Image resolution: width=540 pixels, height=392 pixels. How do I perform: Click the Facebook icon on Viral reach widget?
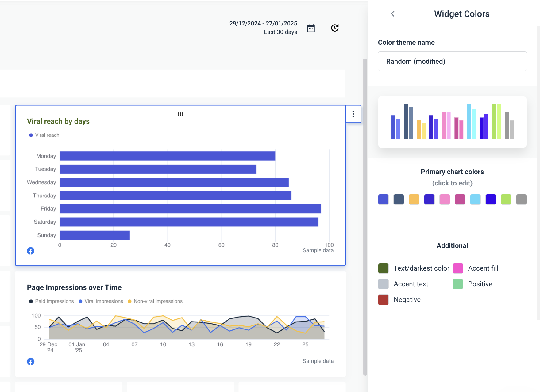(x=31, y=251)
